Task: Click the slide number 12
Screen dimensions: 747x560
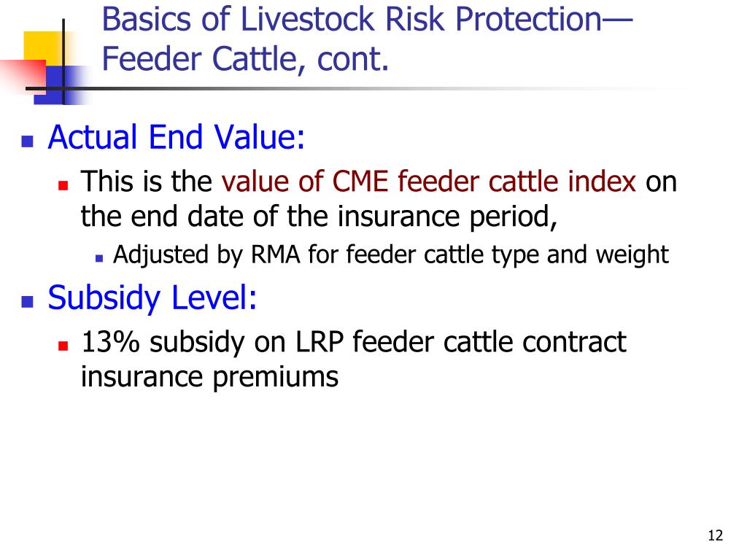Action: pos(715,536)
